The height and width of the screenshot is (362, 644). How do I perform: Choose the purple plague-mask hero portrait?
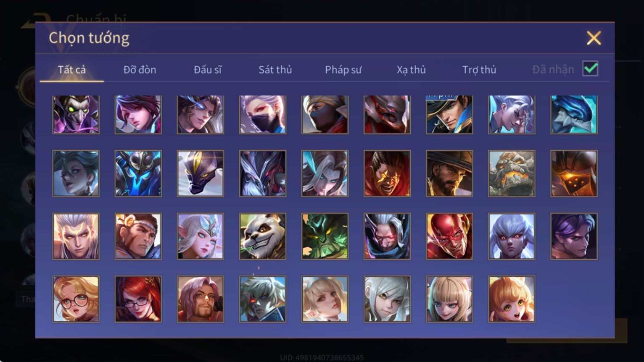76,115
